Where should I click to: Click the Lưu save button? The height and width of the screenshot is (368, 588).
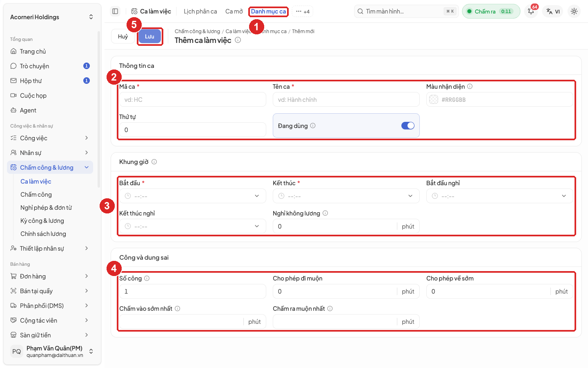tap(149, 36)
